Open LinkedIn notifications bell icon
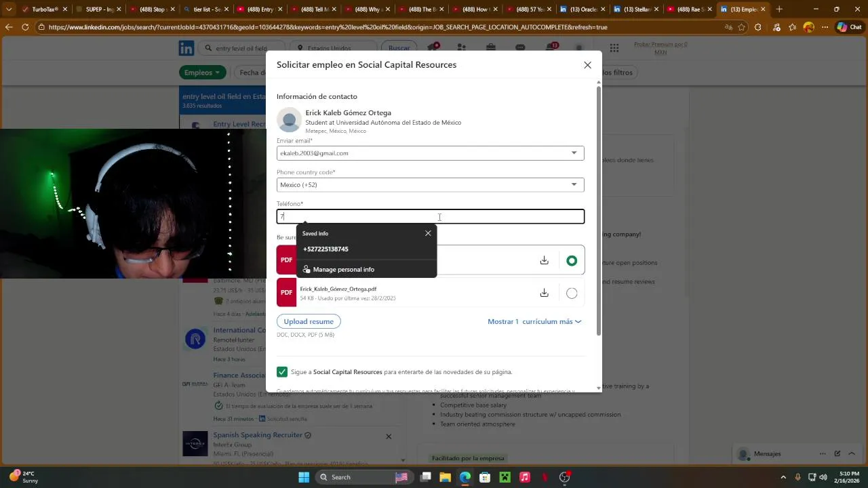This screenshot has height=488, width=868. click(x=551, y=48)
